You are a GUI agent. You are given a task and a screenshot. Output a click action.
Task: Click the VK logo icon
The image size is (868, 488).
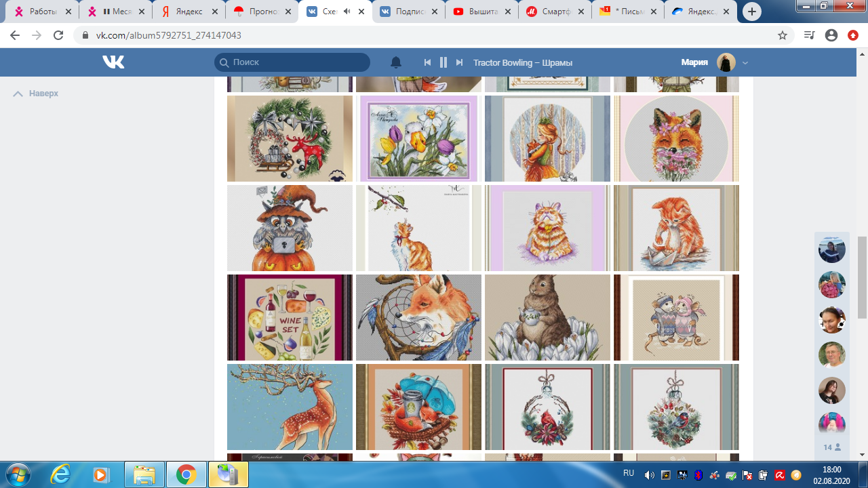point(113,62)
